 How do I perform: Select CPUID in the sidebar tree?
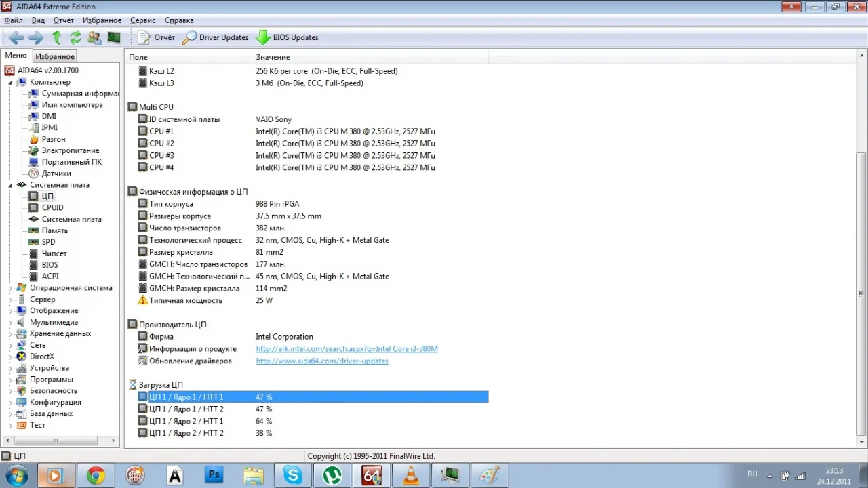pos(52,208)
